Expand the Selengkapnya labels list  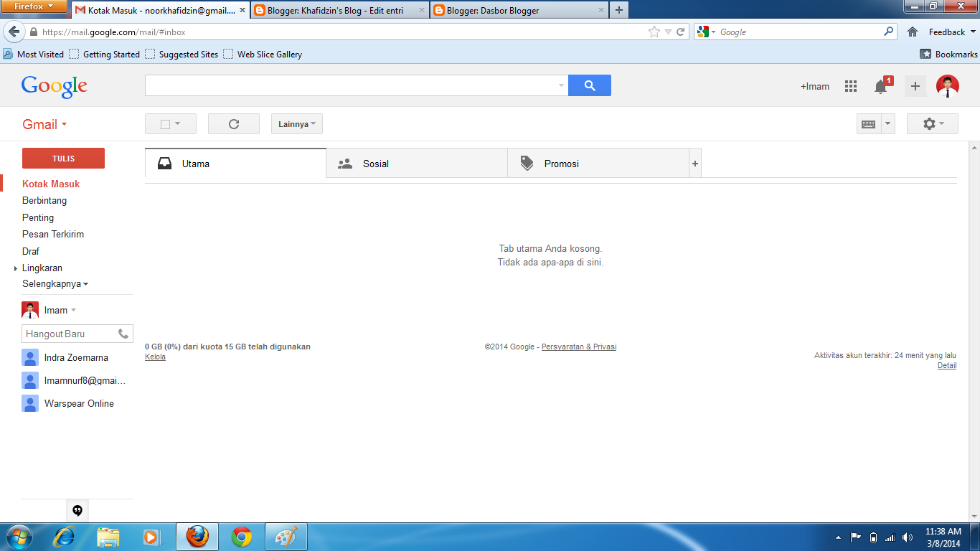pyautogui.click(x=55, y=284)
